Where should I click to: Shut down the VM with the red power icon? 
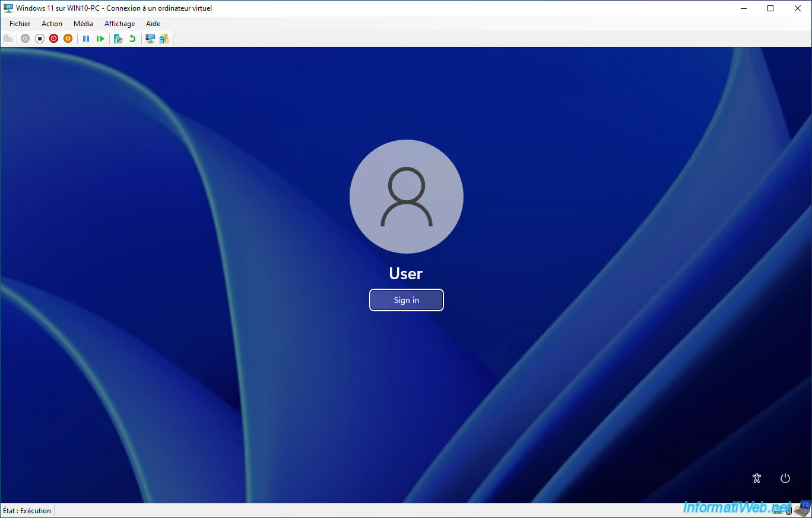[53, 39]
